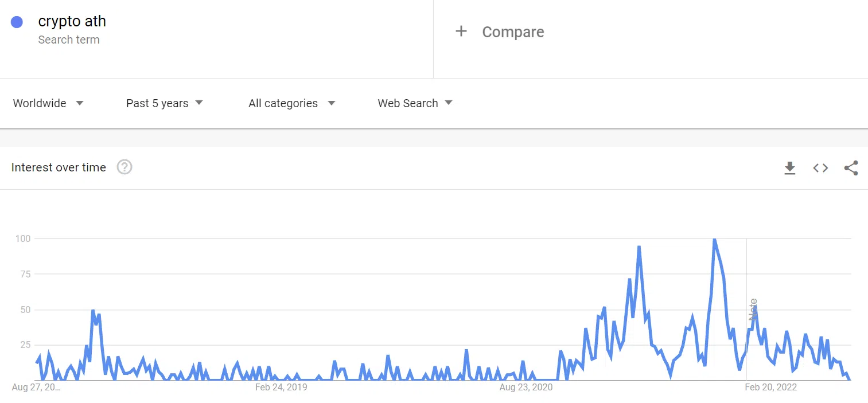Edit the crypto ath search term
The image size is (868, 403).
(x=72, y=22)
